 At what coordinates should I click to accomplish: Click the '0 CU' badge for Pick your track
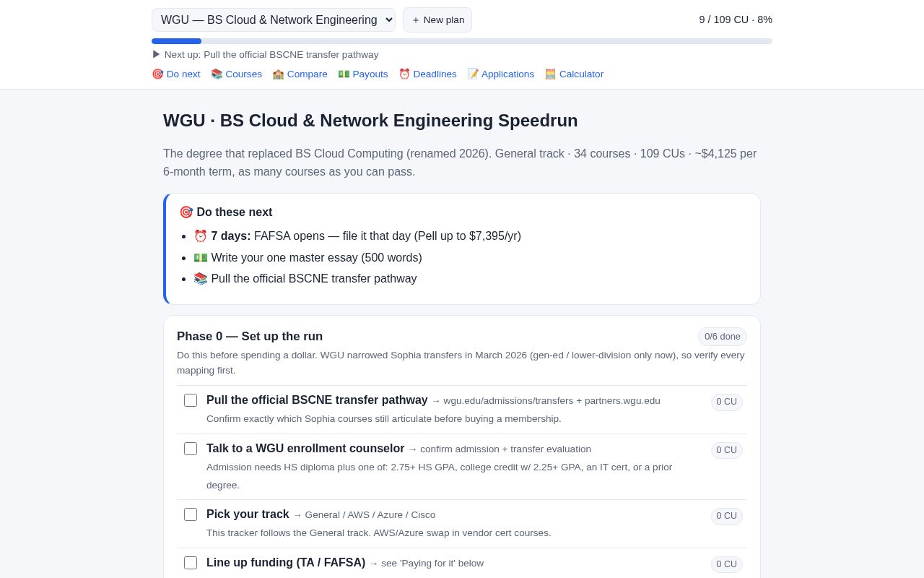pyautogui.click(x=727, y=516)
